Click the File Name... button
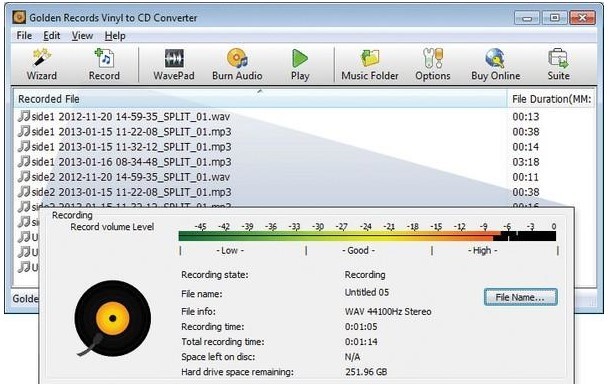611x385 pixels. pos(520,297)
